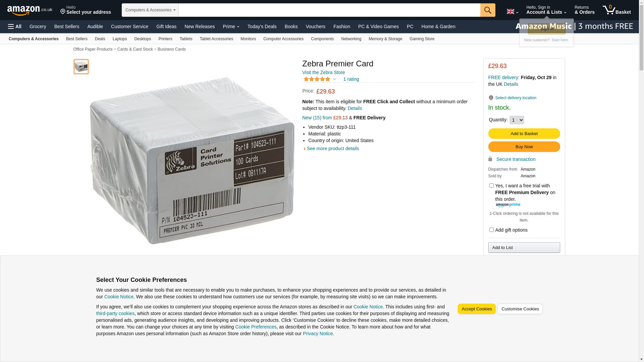
Task: Expand See more product details
Action: (332, 148)
